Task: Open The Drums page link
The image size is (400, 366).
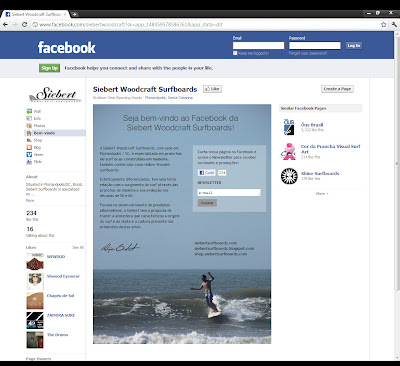Action: pyautogui.click(x=58, y=335)
